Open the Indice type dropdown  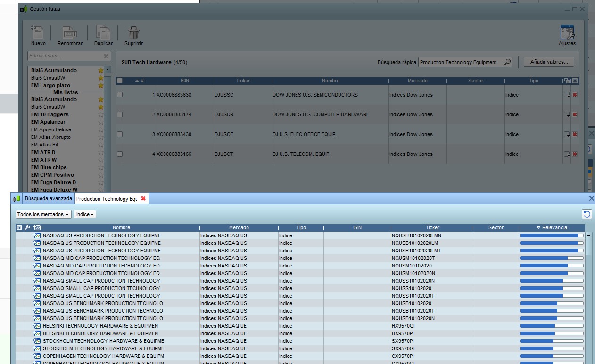point(85,214)
